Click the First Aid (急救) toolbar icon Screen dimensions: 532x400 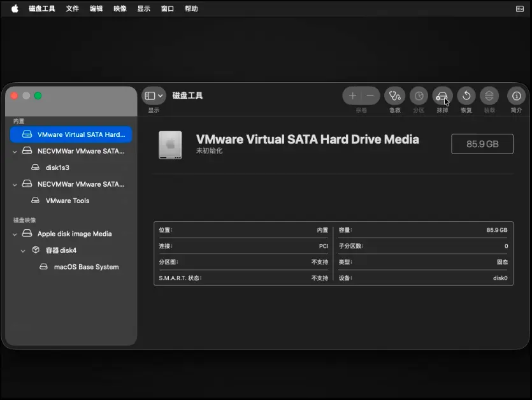point(395,96)
